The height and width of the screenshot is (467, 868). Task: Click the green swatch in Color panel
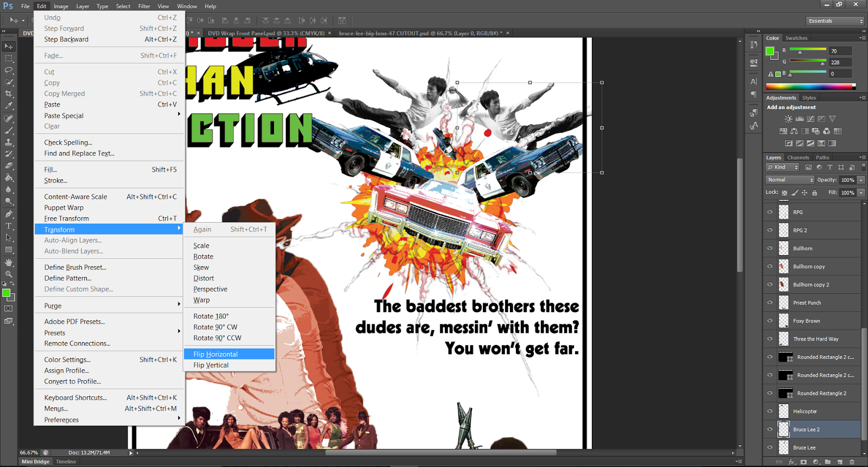point(769,51)
